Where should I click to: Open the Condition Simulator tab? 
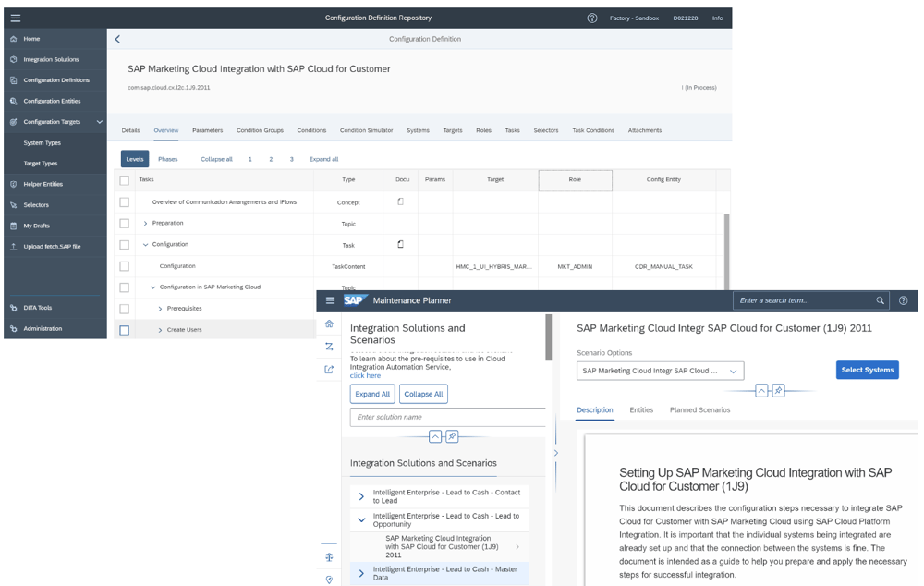tap(366, 130)
